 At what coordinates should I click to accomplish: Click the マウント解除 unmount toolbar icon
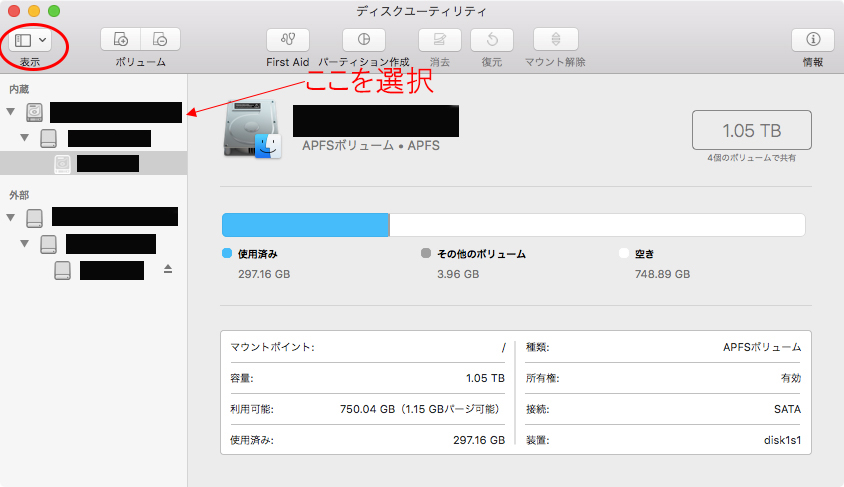[555, 39]
